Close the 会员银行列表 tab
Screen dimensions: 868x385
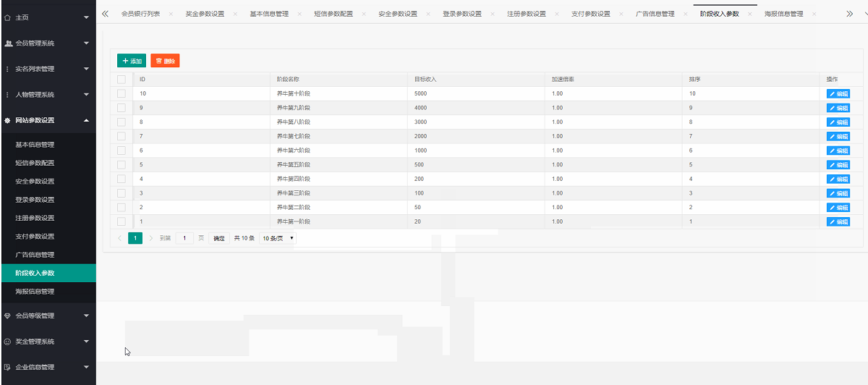point(170,14)
